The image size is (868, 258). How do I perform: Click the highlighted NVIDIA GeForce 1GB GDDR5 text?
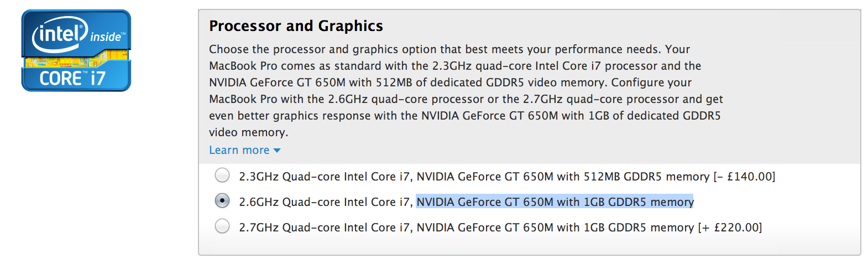(x=555, y=202)
